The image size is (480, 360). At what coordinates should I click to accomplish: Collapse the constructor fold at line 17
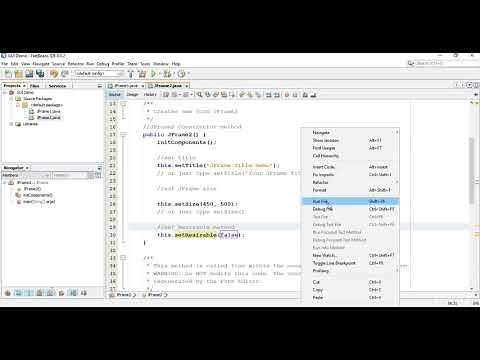pos(123,134)
